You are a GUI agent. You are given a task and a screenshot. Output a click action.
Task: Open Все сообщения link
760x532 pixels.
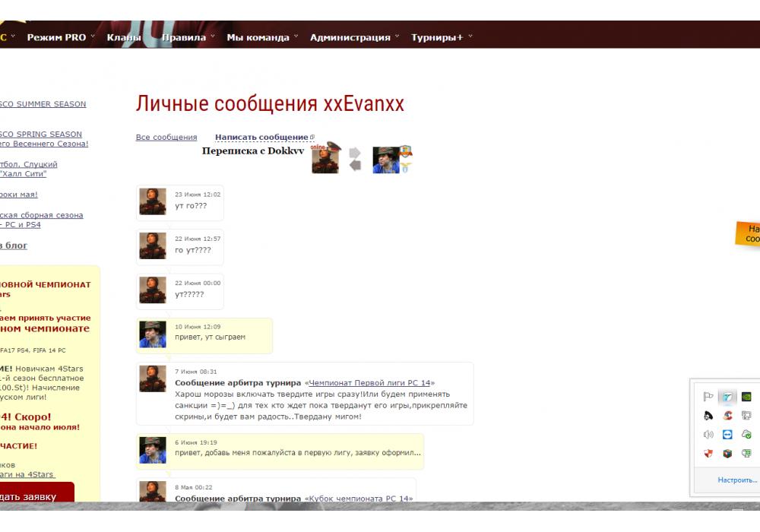pos(166,138)
